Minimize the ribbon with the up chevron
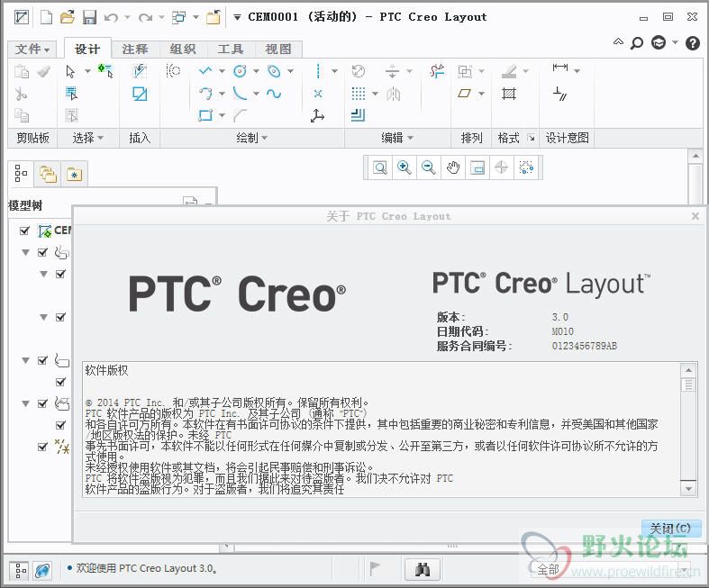Image resolution: width=709 pixels, height=588 pixels. pos(618,41)
